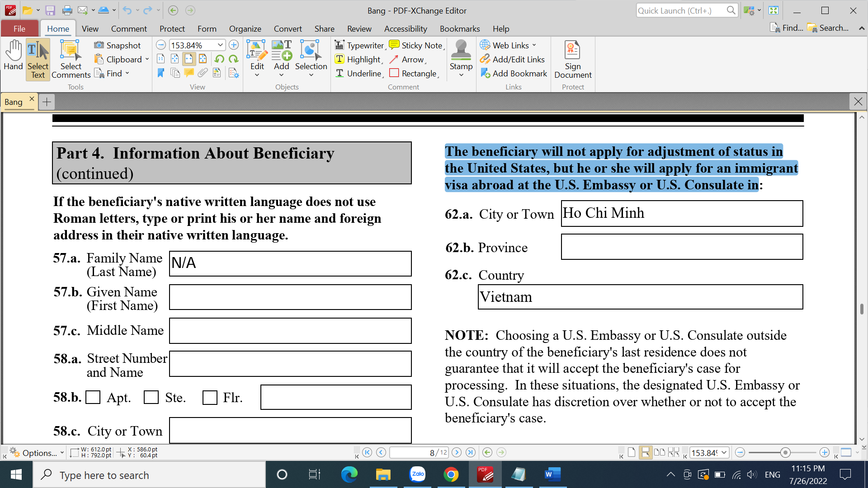The height and width of the screenshot is (488, 868).
Task: Open status bar zoom level dropdown
Action: point(724,452)
